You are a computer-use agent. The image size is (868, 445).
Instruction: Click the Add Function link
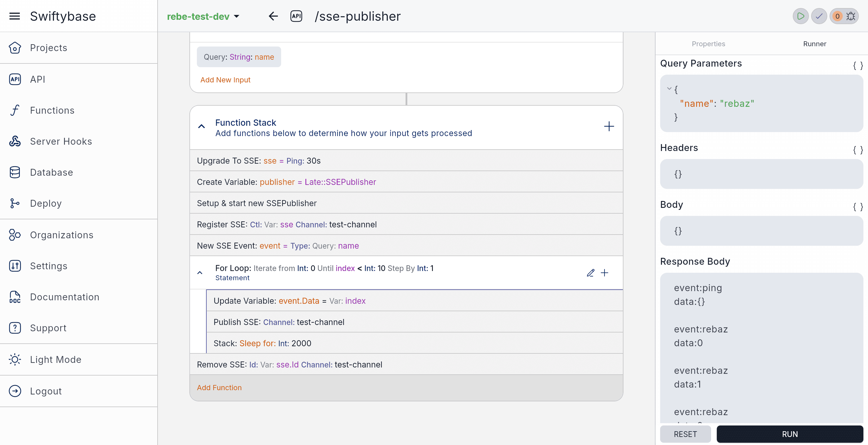click(x=219, y=388)
